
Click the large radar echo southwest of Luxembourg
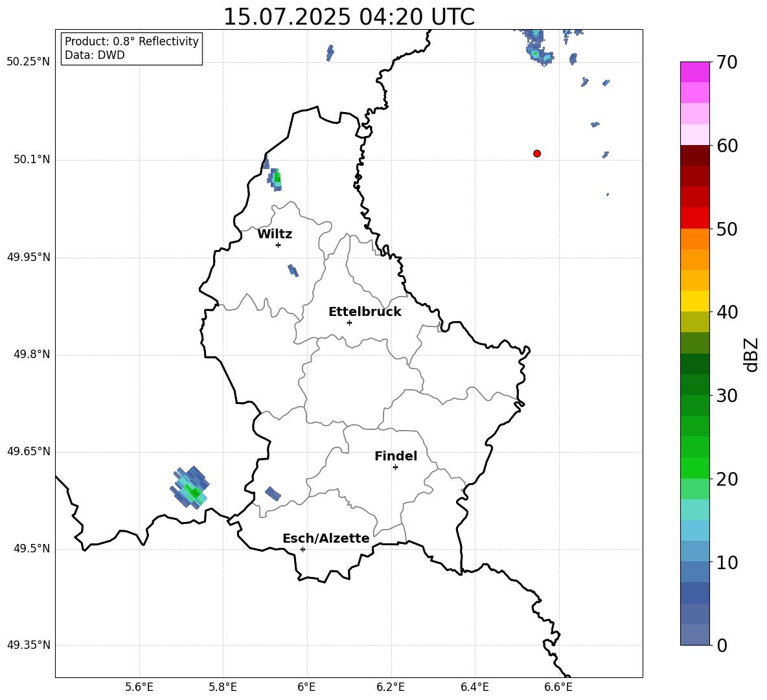[x=190, y=488]
